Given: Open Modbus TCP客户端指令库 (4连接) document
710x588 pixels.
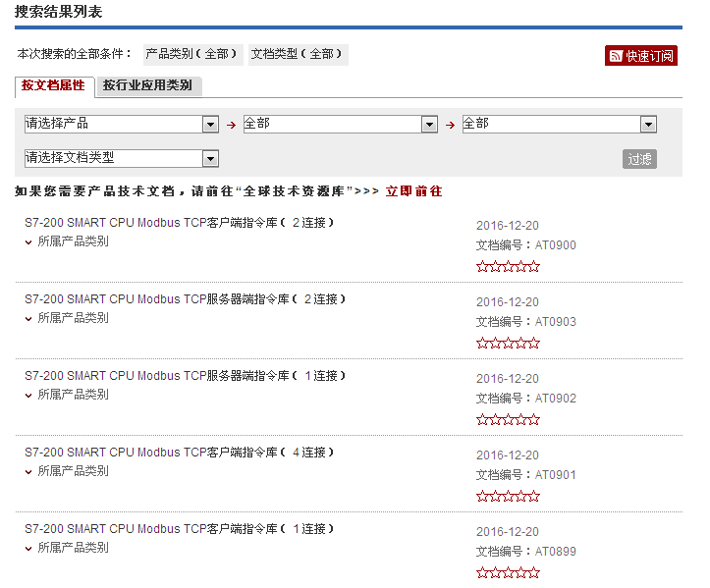Looking at the screenshot, I should tap(179, 453).
